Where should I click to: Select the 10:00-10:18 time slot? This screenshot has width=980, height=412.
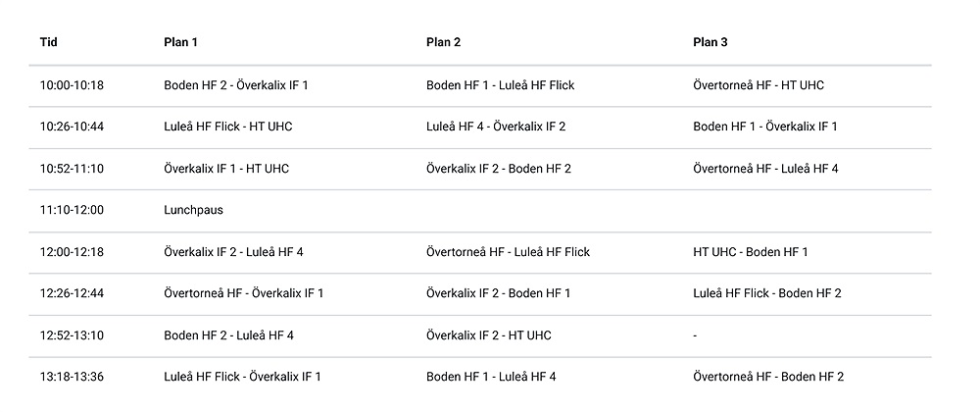(72, 85)
